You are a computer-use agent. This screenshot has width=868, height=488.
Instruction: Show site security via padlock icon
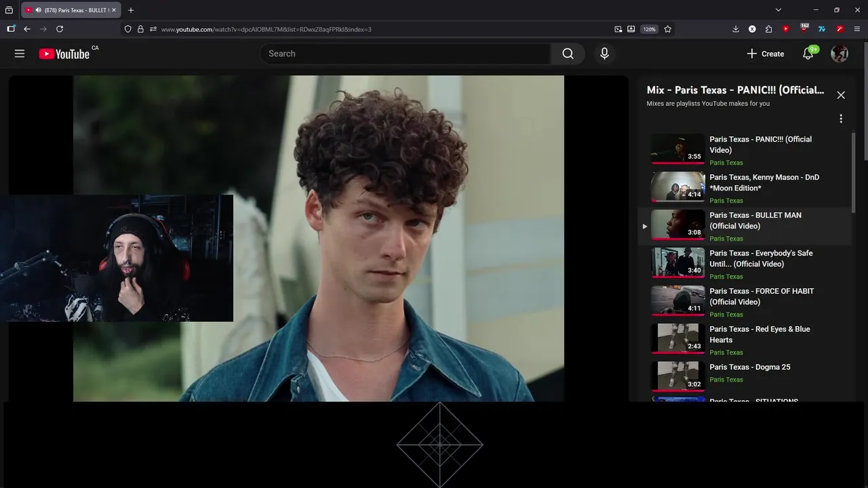(140, 29)
